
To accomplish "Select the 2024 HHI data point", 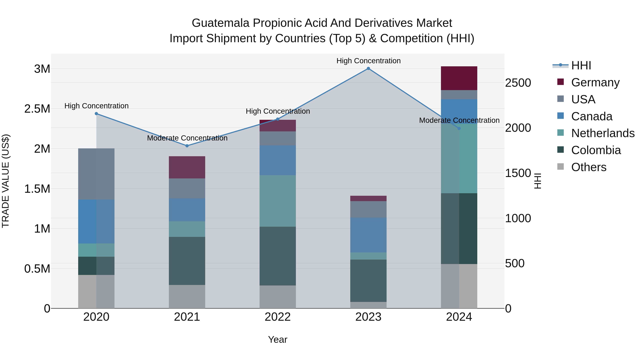I will tap(459, 129).
